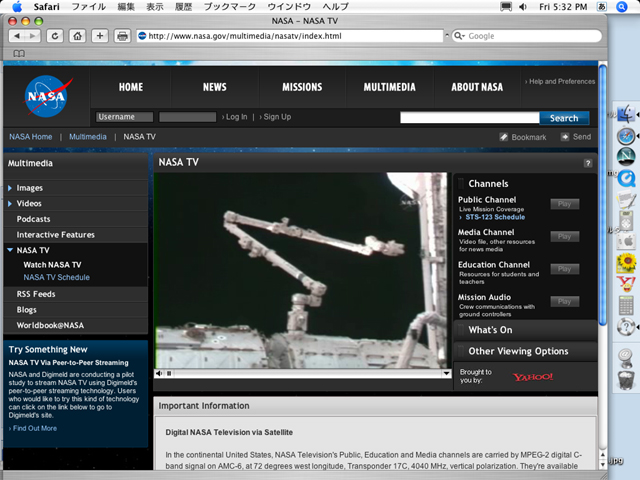Reload the NASA TV page

point(55,36)
